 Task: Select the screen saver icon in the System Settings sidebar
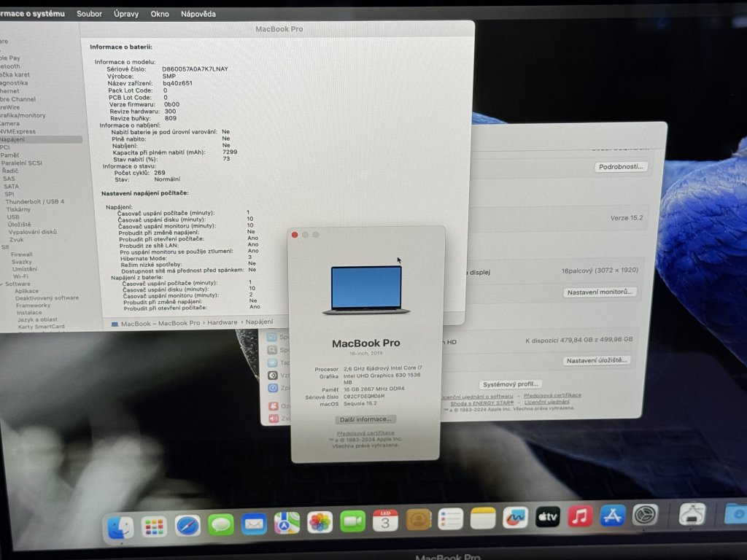tap(272, 337)
